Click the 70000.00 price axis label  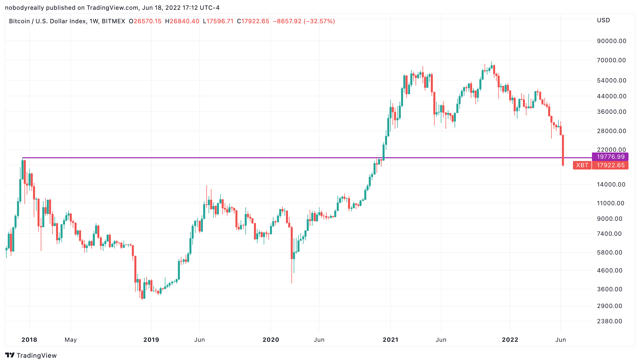(611, 60)
